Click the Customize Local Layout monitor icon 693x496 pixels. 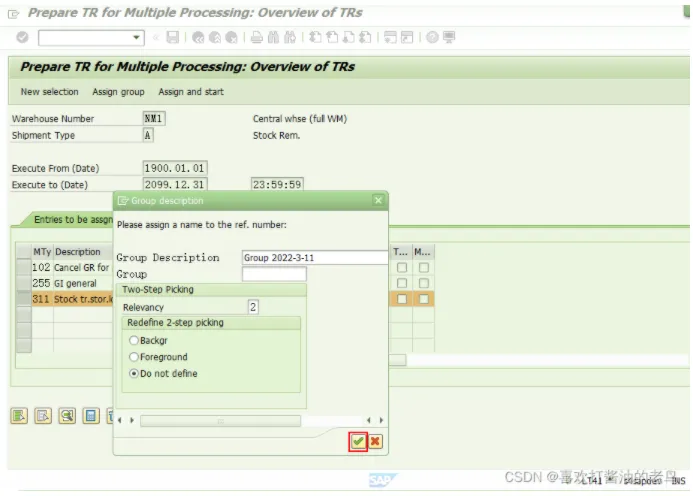click(x=449, y=38)
